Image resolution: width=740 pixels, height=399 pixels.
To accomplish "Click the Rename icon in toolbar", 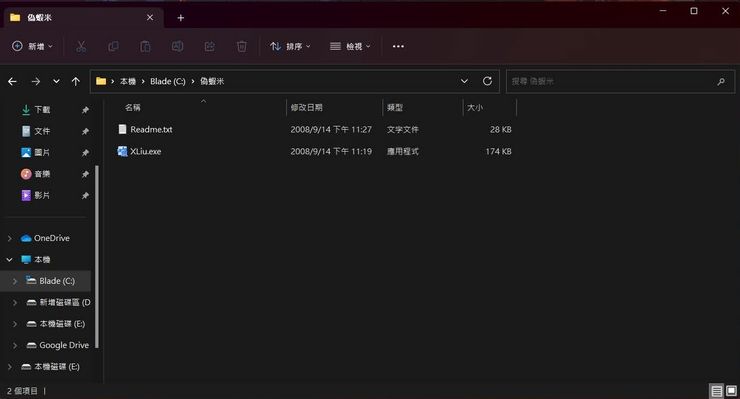I will (x=177, y=46).
